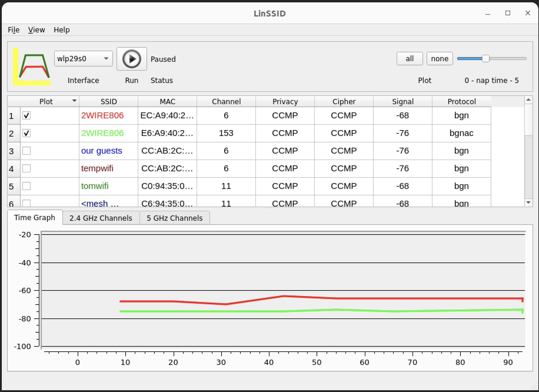Click signal -68 cell for tomwifi

pos(403,186)
